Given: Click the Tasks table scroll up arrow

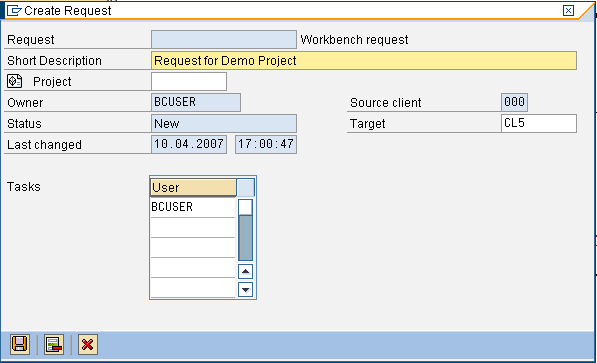Looking at the screenshot, I should [246, 272].
